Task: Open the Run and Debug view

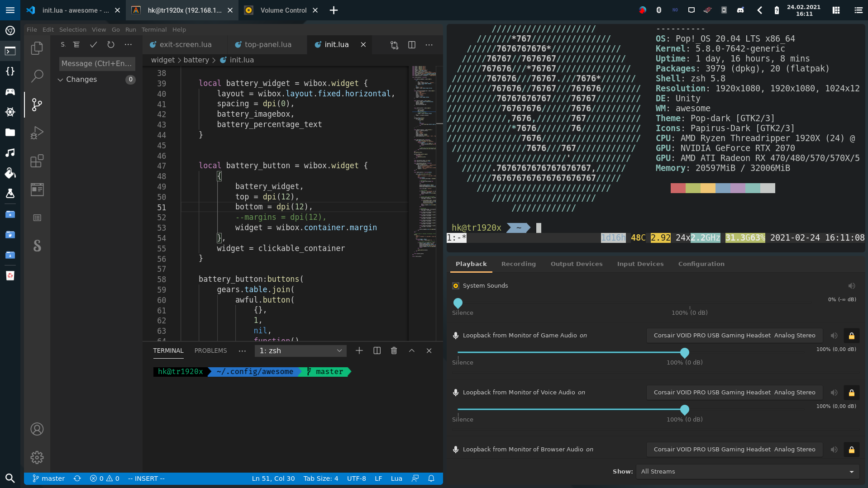Action: tap(37, 133)
